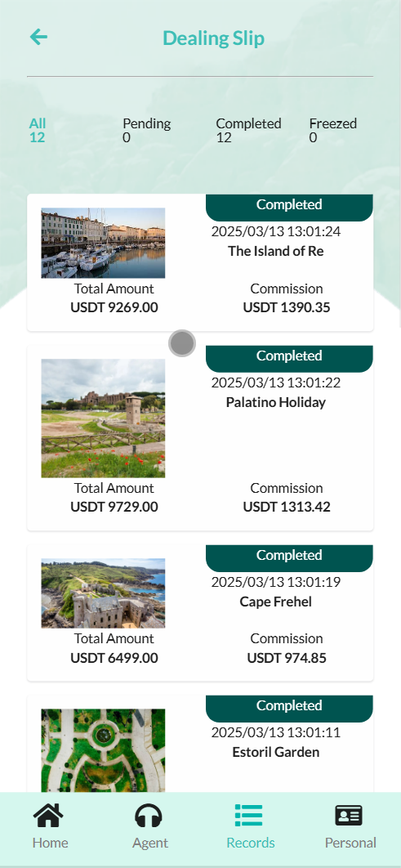Click Completed badge on Palatino Holiday
The height and width of the screenshot is (868, 401).
click(x=289, y=358)
